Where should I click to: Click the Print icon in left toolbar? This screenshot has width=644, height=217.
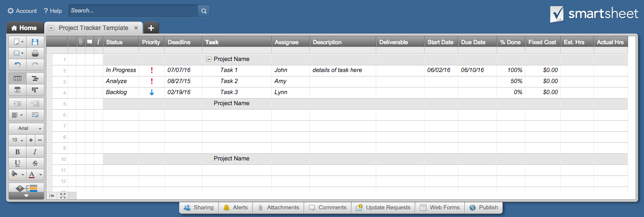coord(35,53)
